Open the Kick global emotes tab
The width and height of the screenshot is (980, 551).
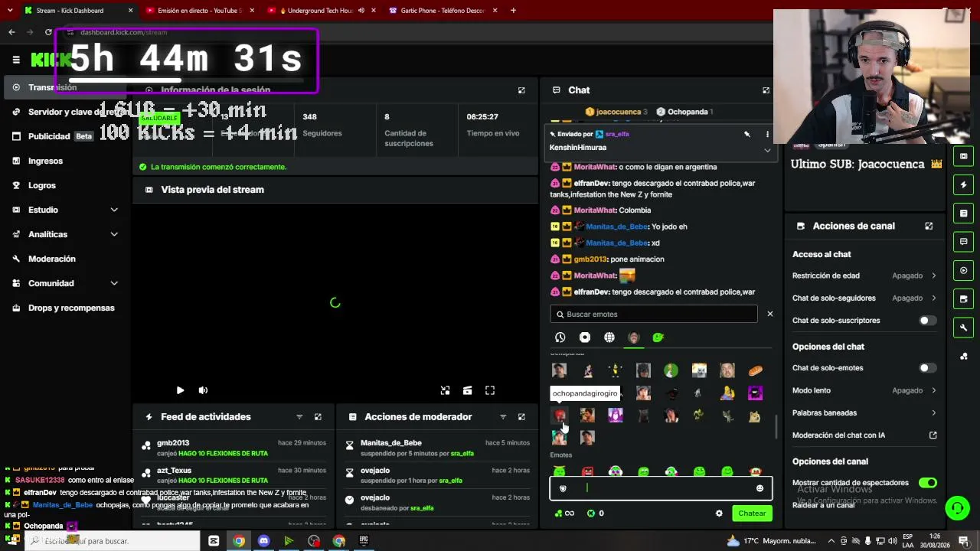pyautogui.click(x=585, y=337)
